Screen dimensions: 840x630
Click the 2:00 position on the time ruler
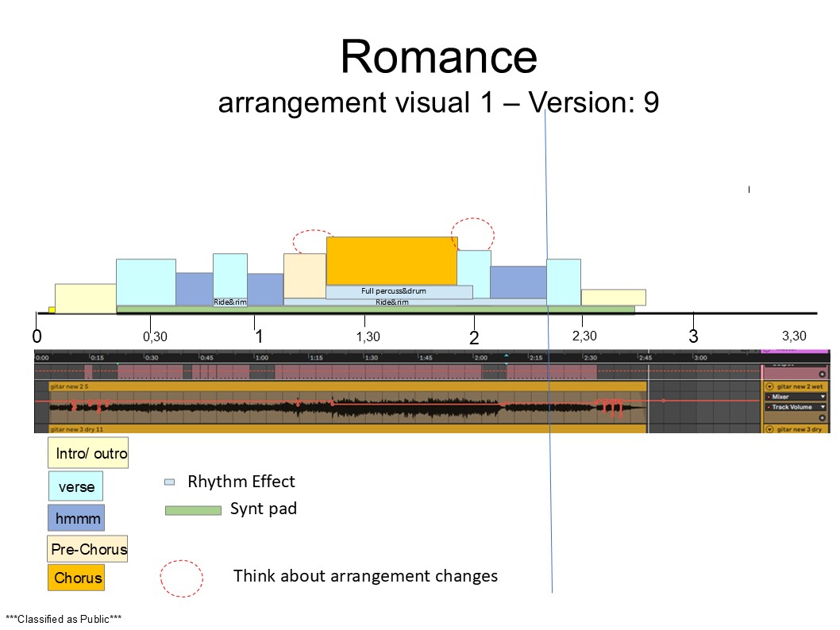476,355
